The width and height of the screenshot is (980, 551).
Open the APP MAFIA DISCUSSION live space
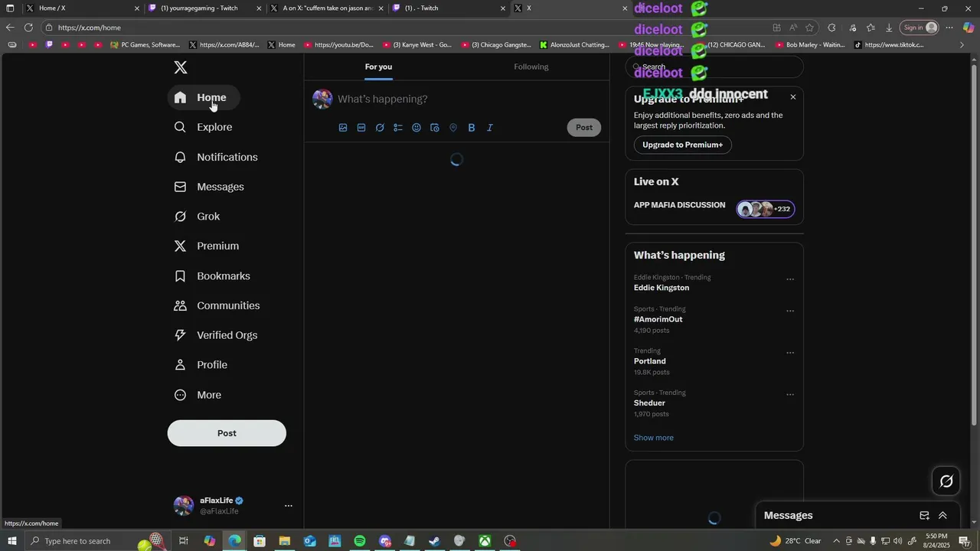pos(714,208)
